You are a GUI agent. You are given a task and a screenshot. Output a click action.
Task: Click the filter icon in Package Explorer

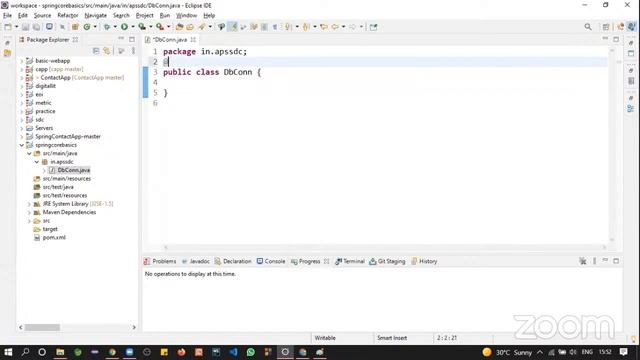coord(121,51)
